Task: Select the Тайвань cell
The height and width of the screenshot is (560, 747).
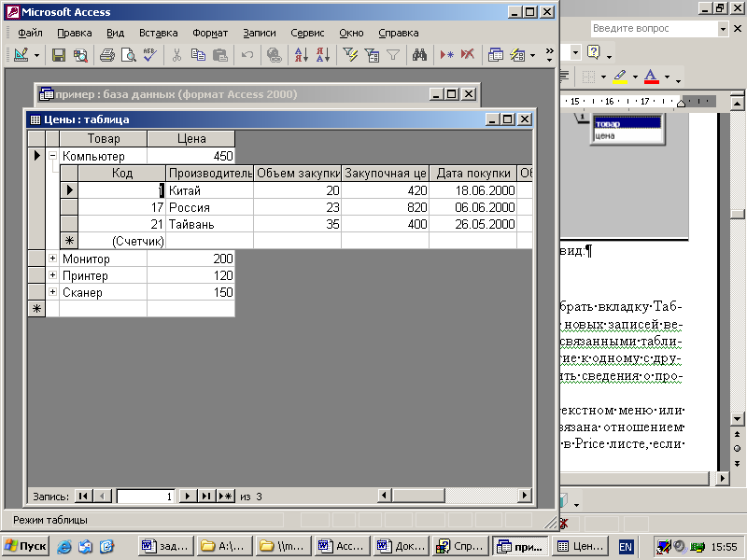Action: [x=209, y=224]
